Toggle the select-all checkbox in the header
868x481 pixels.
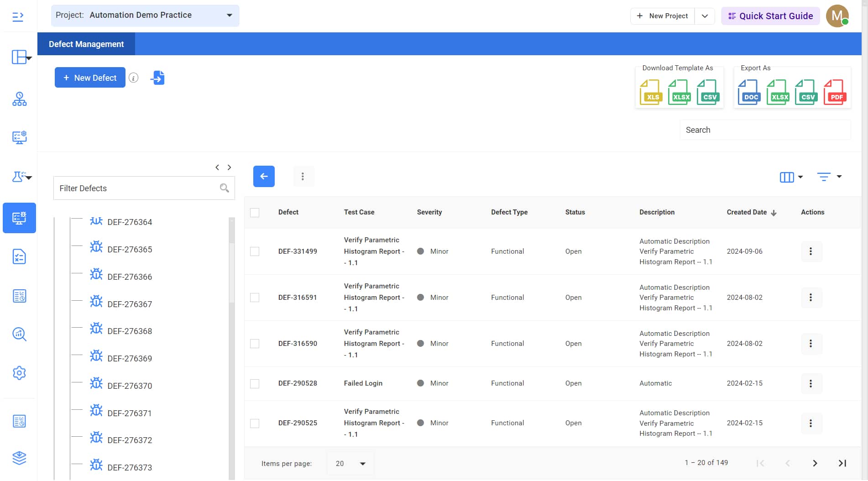click(x=255, y=213)
